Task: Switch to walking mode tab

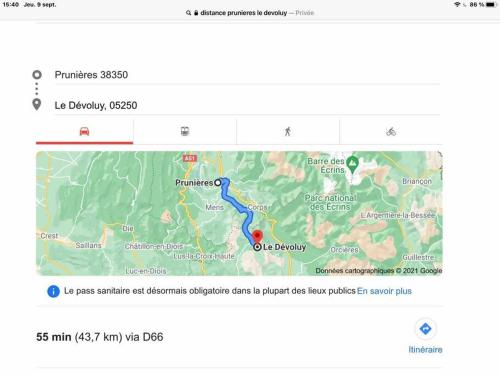Action: pyautogui.click(x=288, y=132)
